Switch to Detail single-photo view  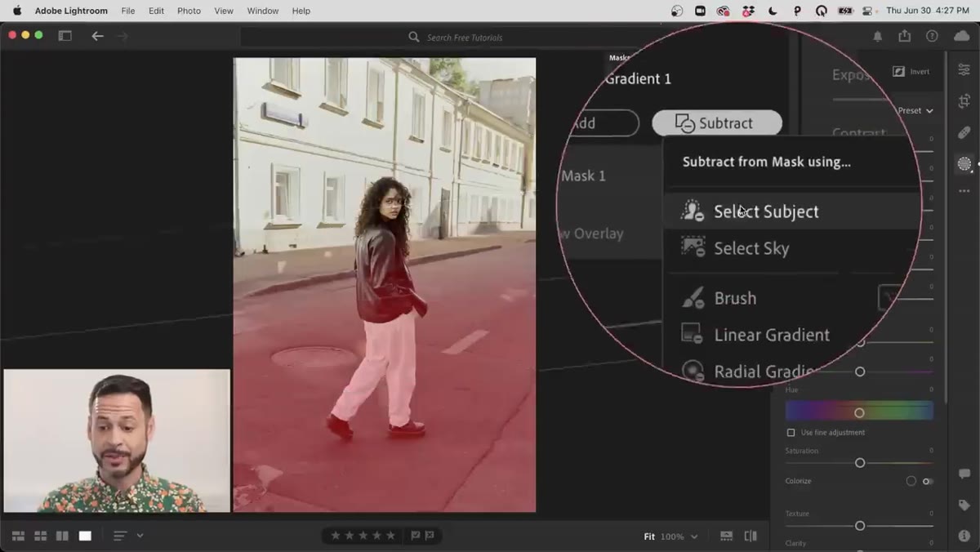tap(85, 536)
